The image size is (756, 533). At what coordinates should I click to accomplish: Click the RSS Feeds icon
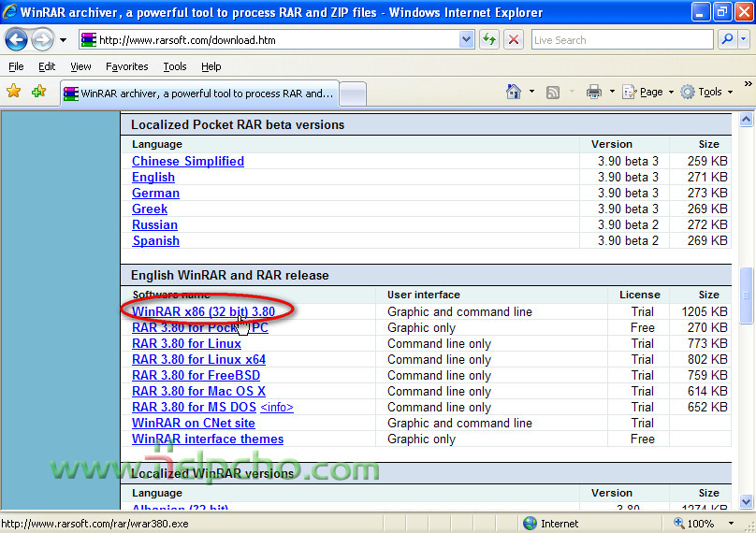553,92
